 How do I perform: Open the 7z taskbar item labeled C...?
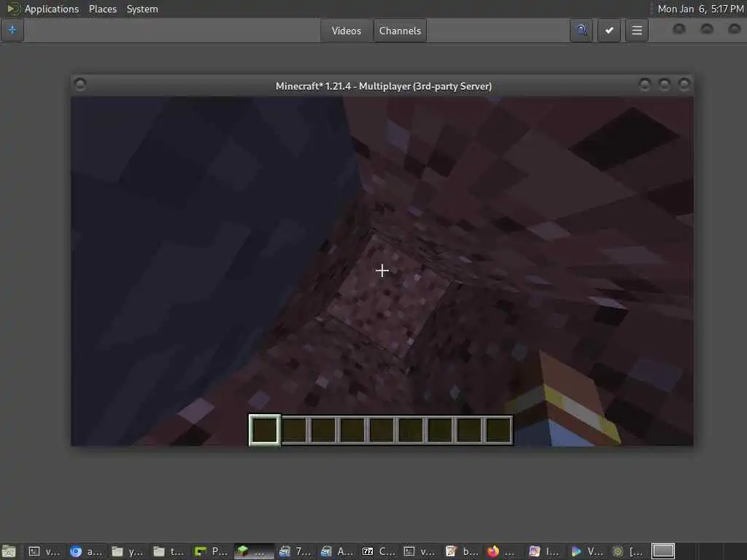379,551
